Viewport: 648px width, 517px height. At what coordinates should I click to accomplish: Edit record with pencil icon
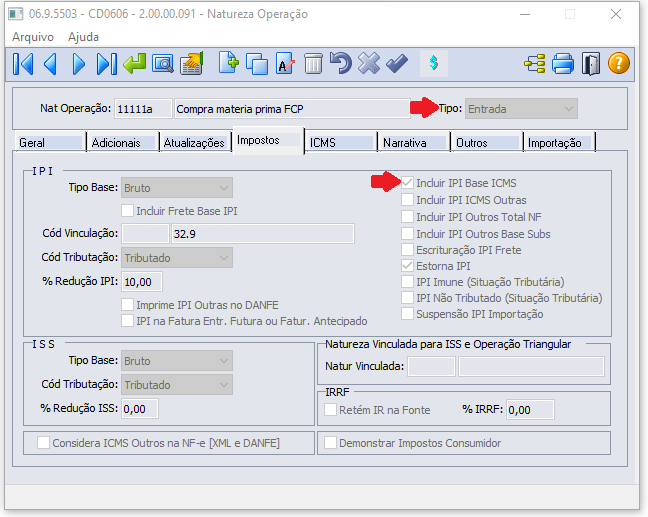click(285, 64)
